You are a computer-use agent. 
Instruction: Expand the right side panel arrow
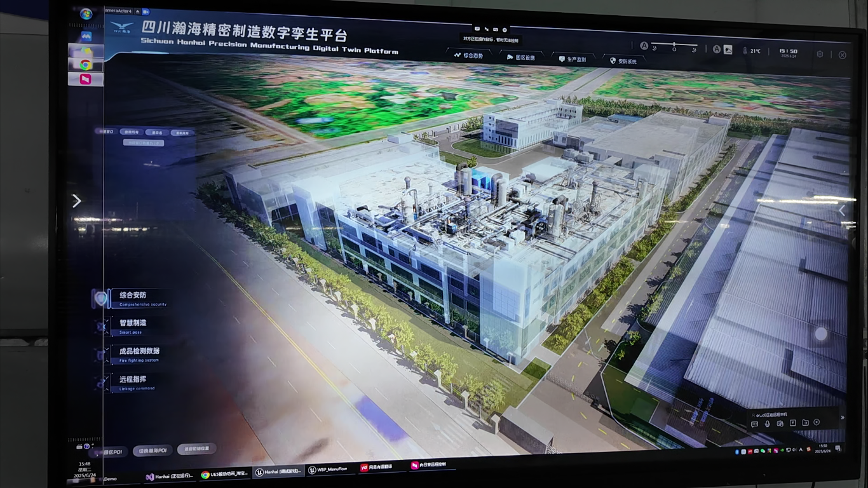tap(842, 210)
